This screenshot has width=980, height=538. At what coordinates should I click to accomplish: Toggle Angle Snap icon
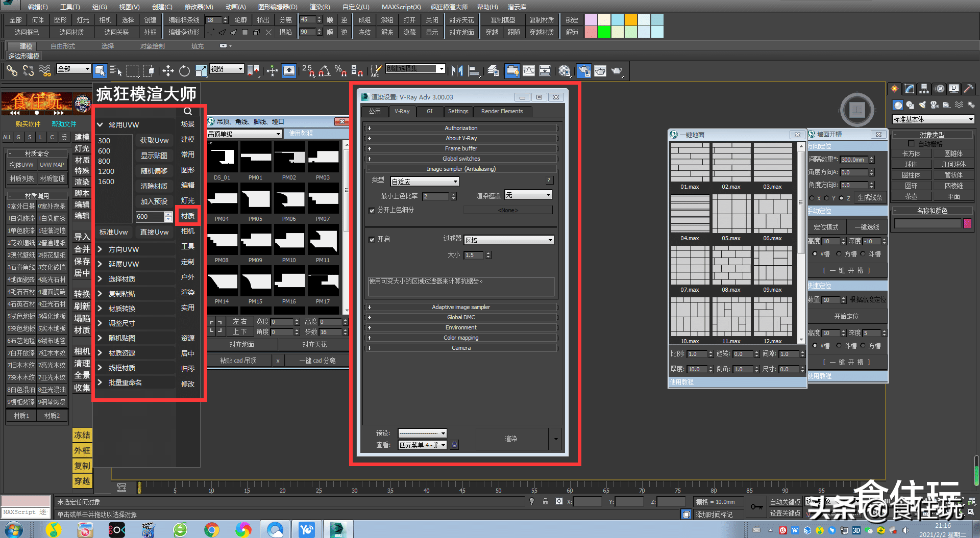point(325,70)
